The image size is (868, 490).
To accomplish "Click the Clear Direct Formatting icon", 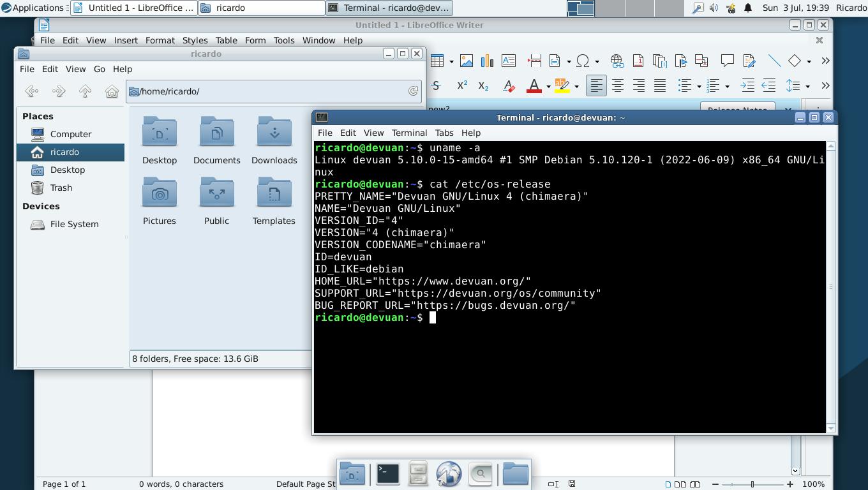I will click(509, 85).
